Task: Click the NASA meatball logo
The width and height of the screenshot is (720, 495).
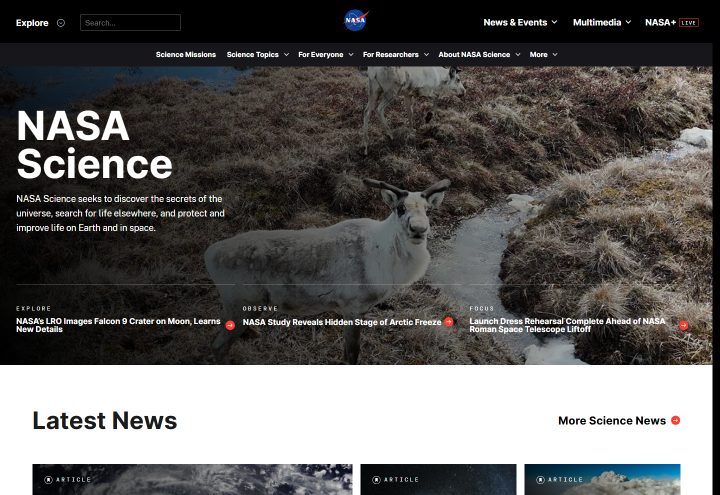Action: click(x=356, y=21)
